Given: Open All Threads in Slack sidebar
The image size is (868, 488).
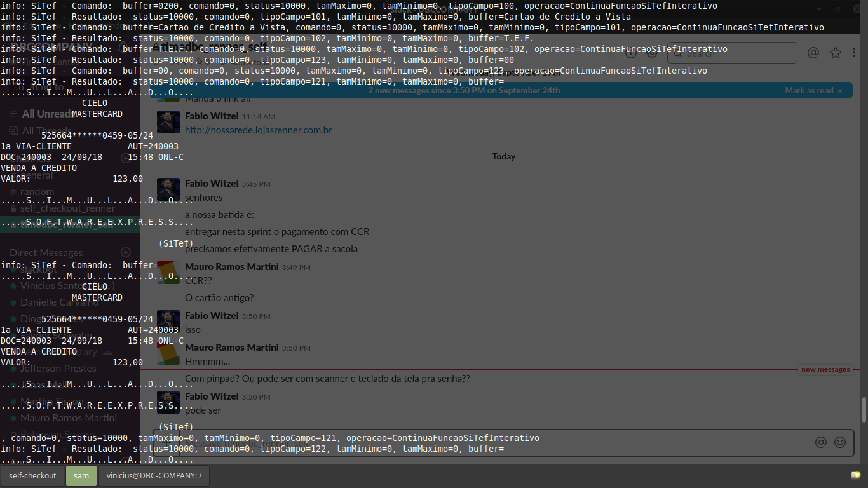Looking at the screenshot, I should 46,131.
